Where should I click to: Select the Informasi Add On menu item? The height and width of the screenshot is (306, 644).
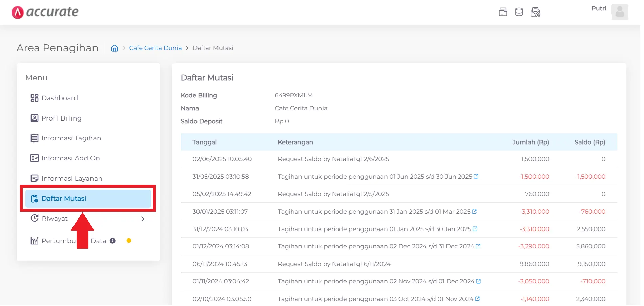click(x=70, y=158)
